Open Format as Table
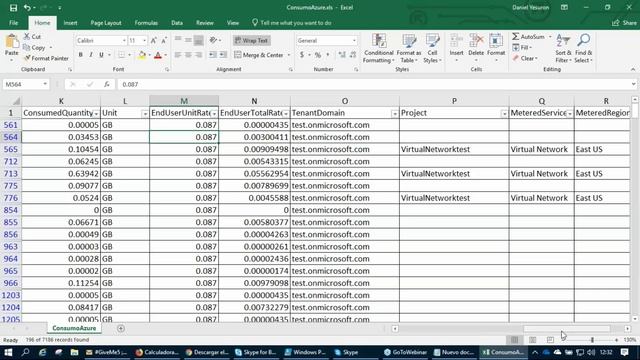This screenshot has width=640, height=360. (409, 49)
